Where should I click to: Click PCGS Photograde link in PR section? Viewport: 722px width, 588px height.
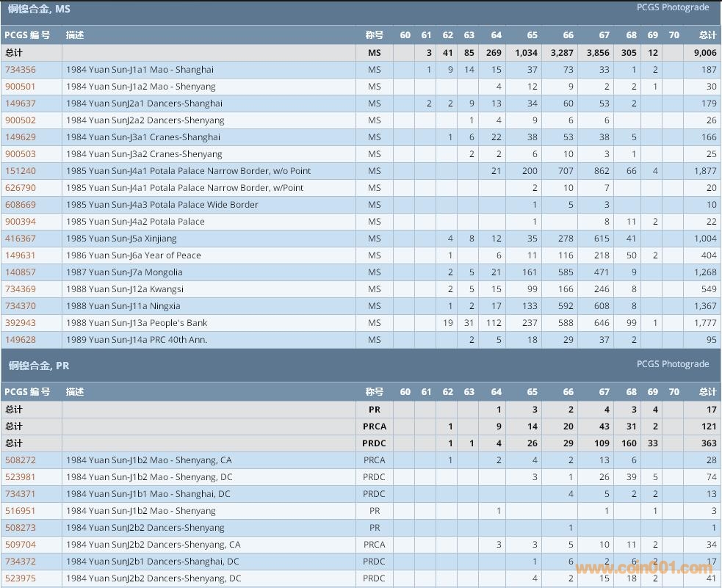672,364
